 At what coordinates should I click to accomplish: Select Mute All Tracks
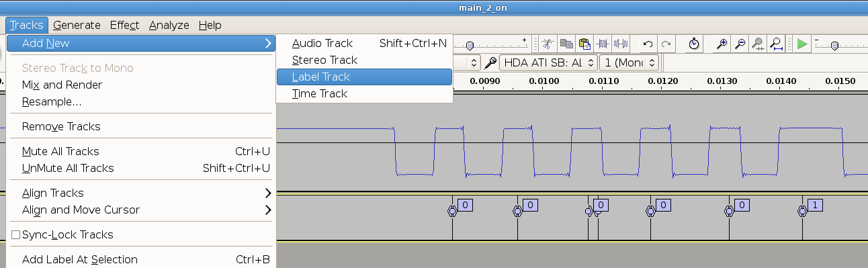click(141, 151)
